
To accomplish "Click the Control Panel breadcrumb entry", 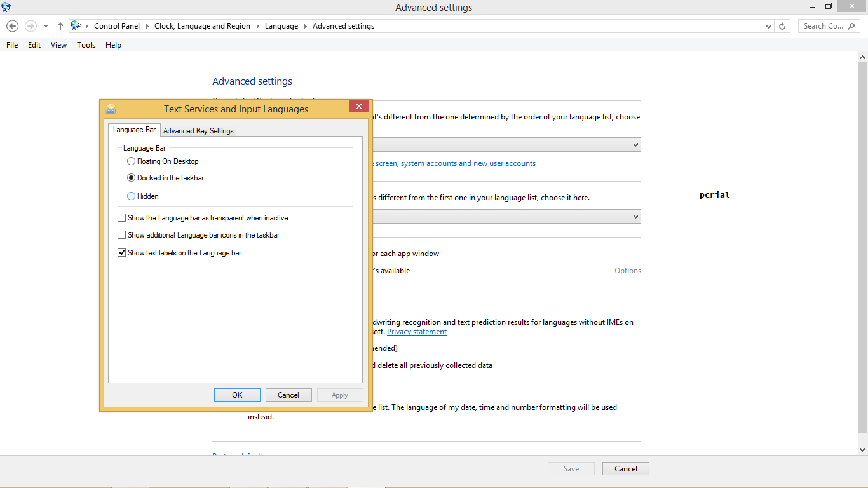I will (x=117, y=25).
